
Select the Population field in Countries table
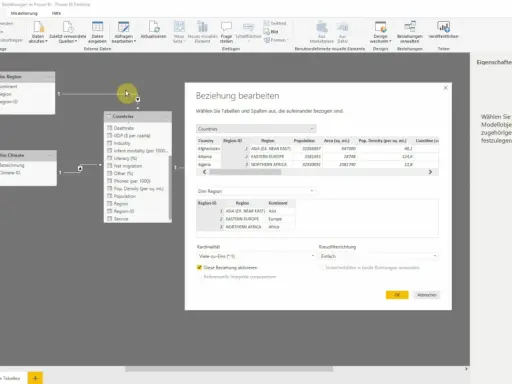pyautogui.click(x=125, y=196)
